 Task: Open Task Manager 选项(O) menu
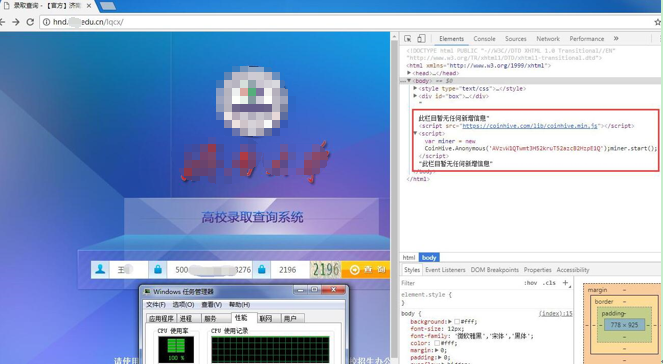click(x=183, y=304)
